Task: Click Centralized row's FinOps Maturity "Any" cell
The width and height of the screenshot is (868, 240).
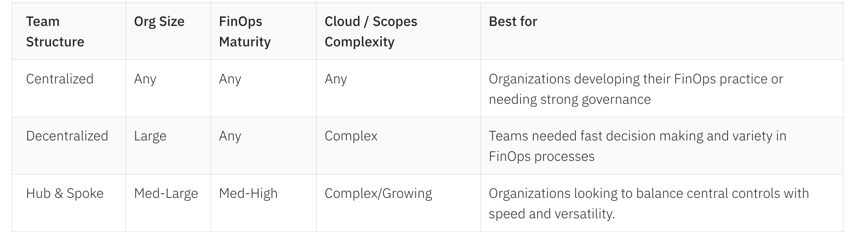Action: tap(230, 79)
